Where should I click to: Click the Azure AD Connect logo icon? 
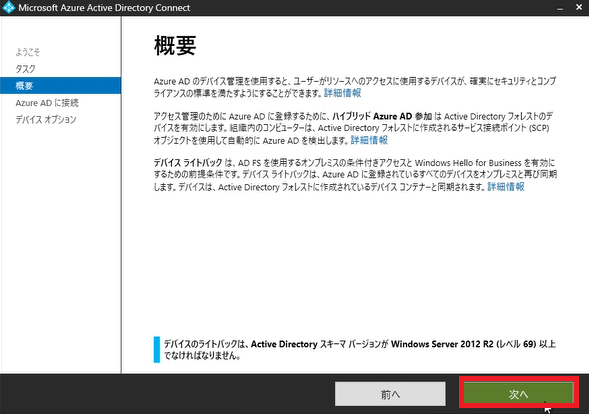(8, 8)
